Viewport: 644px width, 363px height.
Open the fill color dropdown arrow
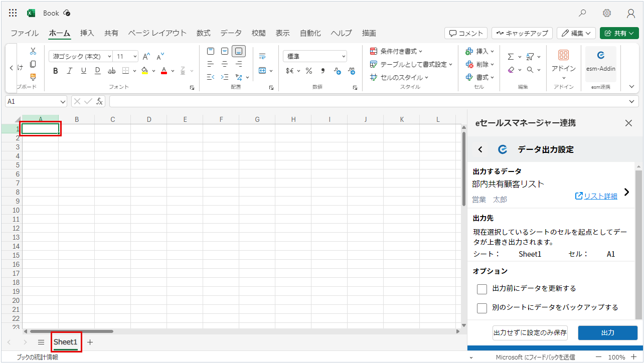[x=153, y=71]
